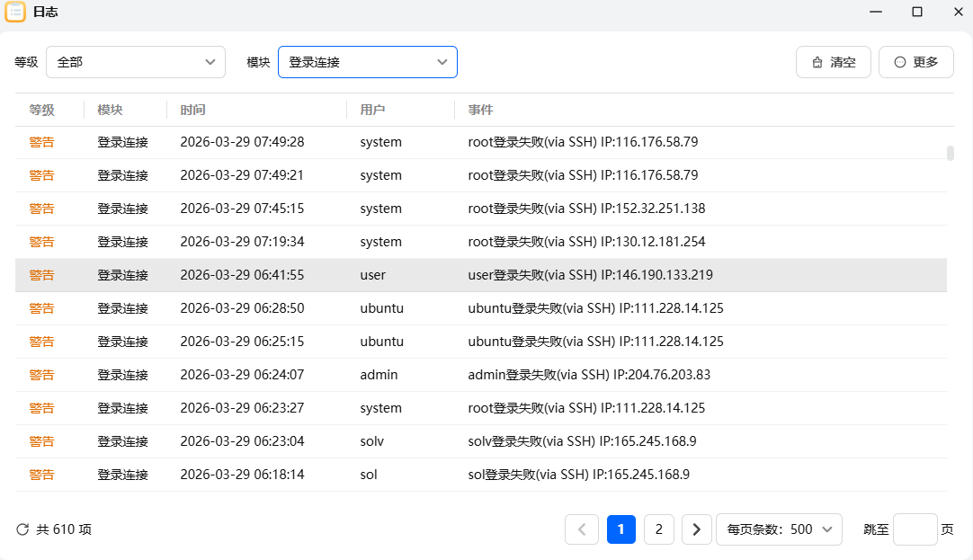Select page 1 in pagination

coord(621,529)
